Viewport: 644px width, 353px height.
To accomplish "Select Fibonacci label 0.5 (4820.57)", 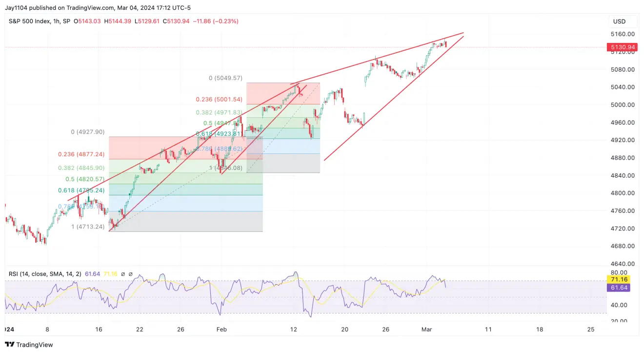I will coord(85,179).
